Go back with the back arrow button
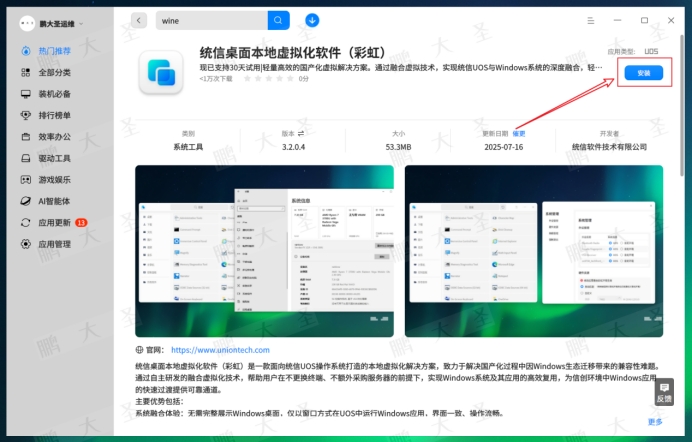Viewport: 692px width, 442px height. (139, 20)
